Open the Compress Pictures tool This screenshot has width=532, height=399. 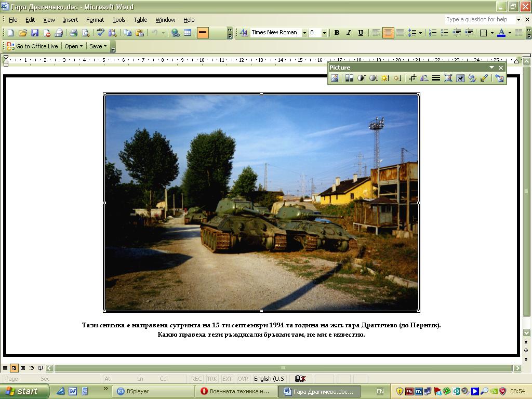pos(448,78)
